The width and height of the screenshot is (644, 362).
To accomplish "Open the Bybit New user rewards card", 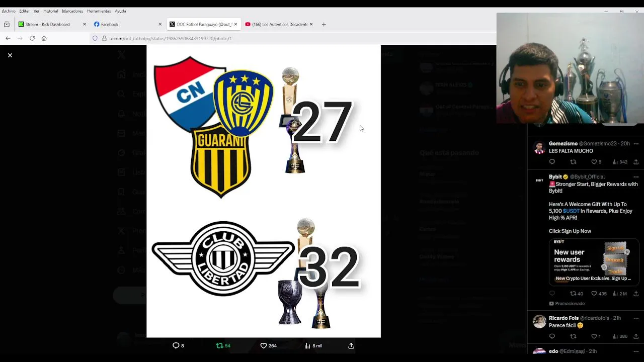I will click(594, 261).
